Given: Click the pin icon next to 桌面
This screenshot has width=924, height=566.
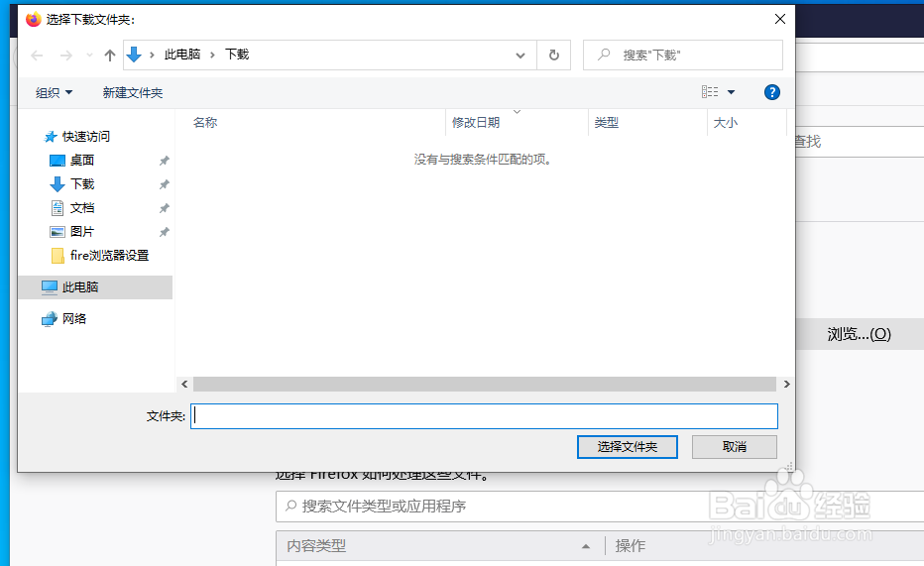Looking at the screenshot, I should coord(164,161).
